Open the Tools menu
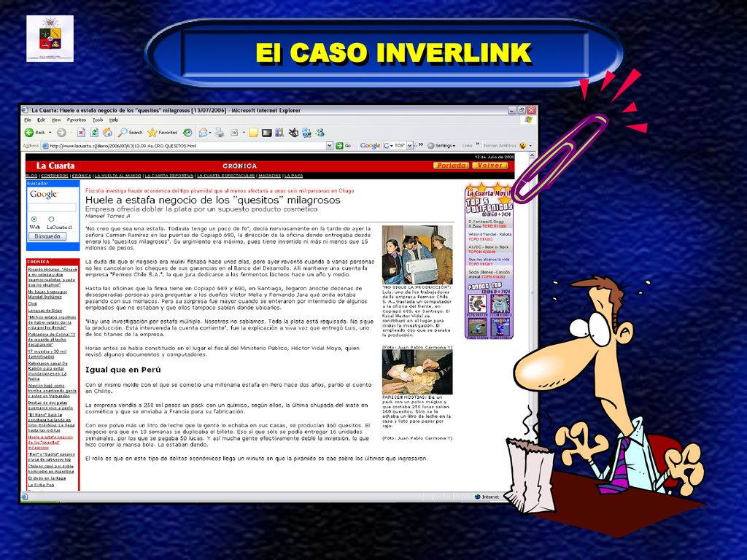Screen dimensions: 747x560 pyautogui.click(x=98, y=120)
